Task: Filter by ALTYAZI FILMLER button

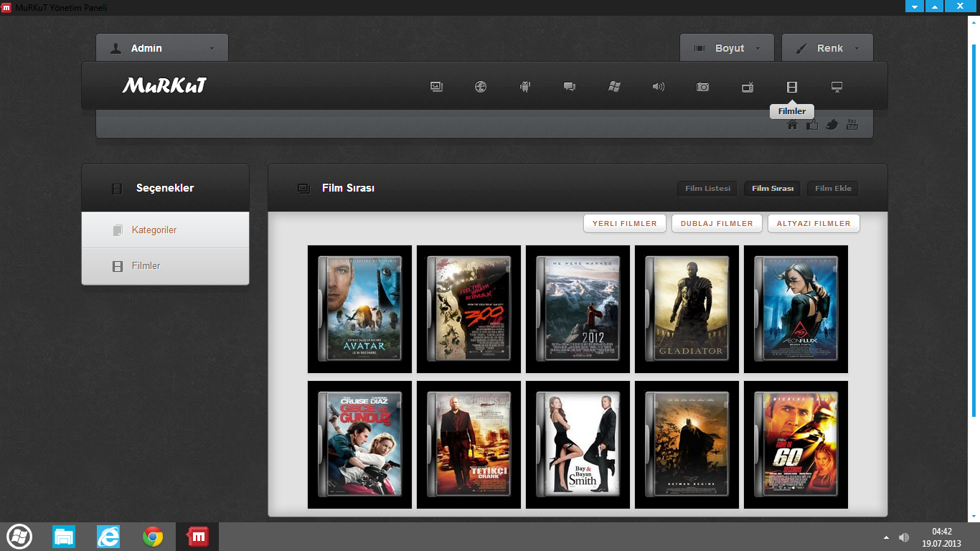Action: tap(814, 223)
